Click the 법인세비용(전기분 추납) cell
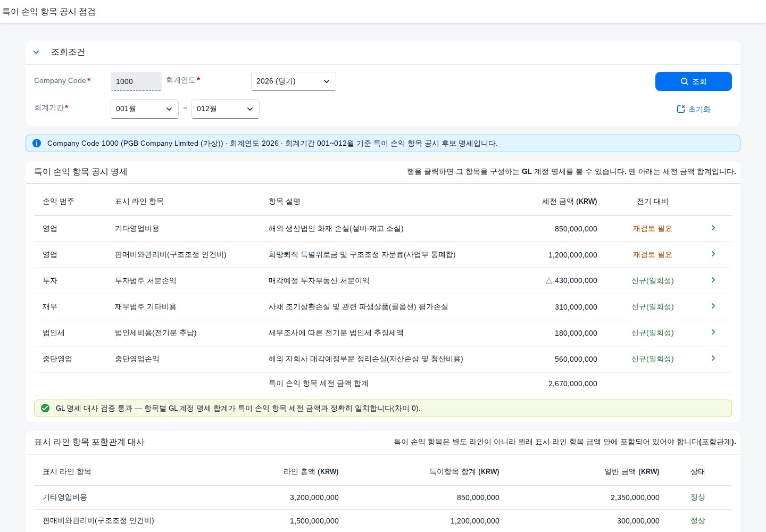The height and width of the screenshot is (532, 766). pyautogui.click(x=156, y=333)
